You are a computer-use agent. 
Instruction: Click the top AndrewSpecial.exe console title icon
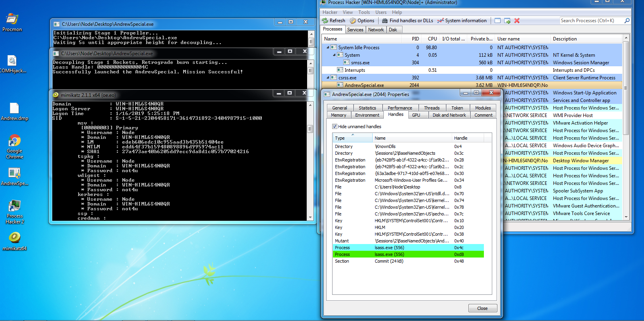57,24
